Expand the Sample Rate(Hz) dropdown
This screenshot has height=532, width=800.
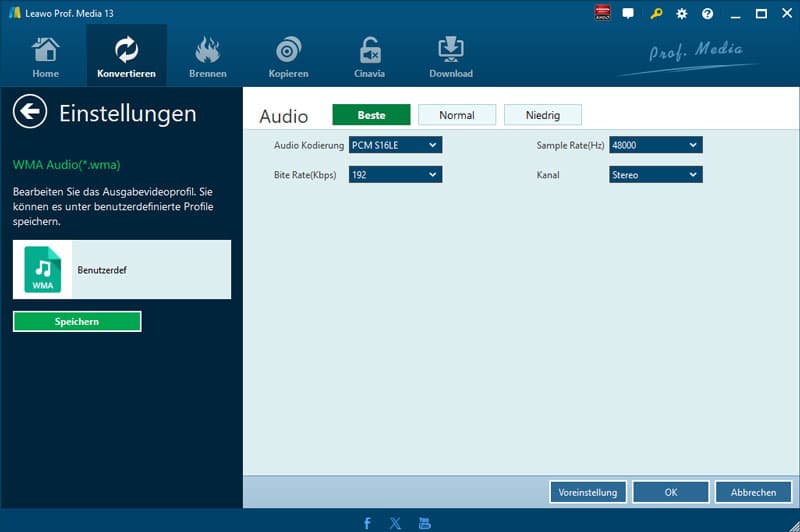(656, 145)
